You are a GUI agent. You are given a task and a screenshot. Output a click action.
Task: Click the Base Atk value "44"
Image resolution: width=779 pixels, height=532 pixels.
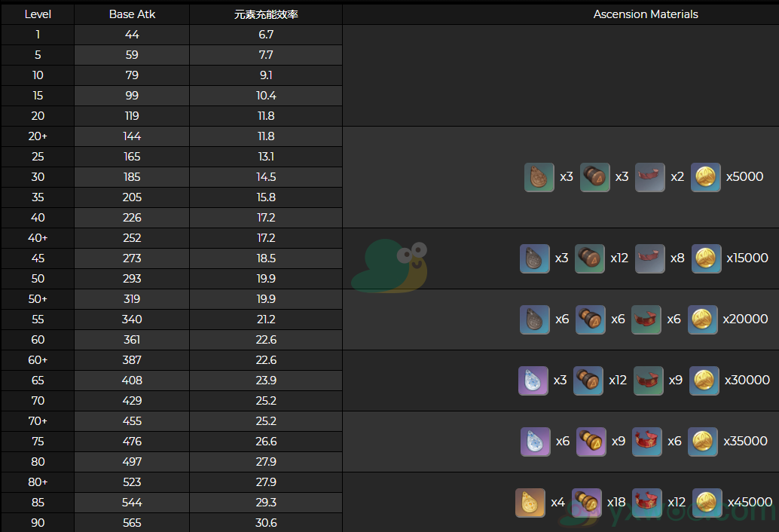click(132, 35)
